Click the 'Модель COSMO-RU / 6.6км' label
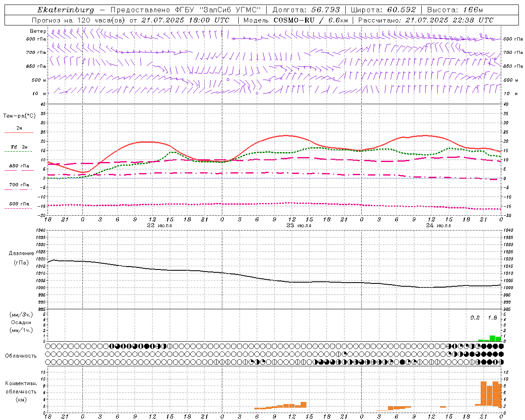 (x=296, y=20)
